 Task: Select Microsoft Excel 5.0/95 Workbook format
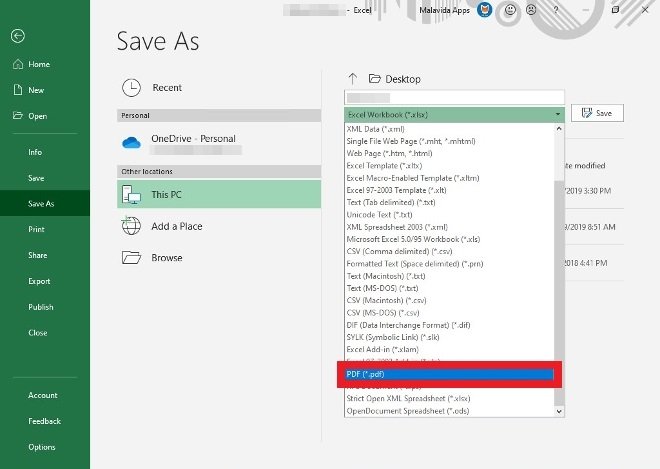[449, 239]
